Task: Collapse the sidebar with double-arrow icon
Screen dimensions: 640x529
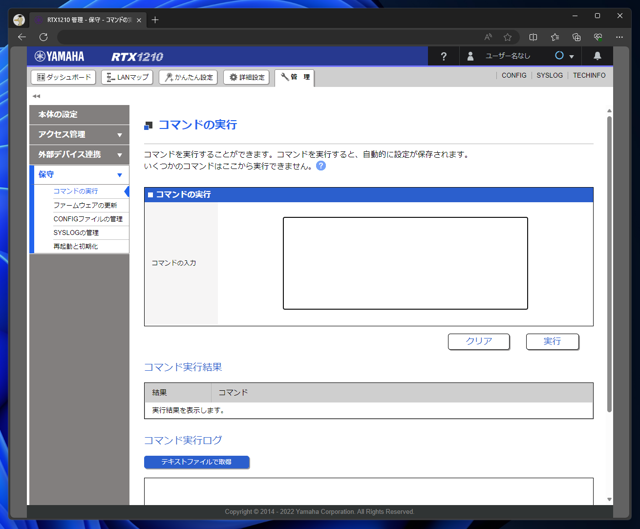Action: [36, 96]
